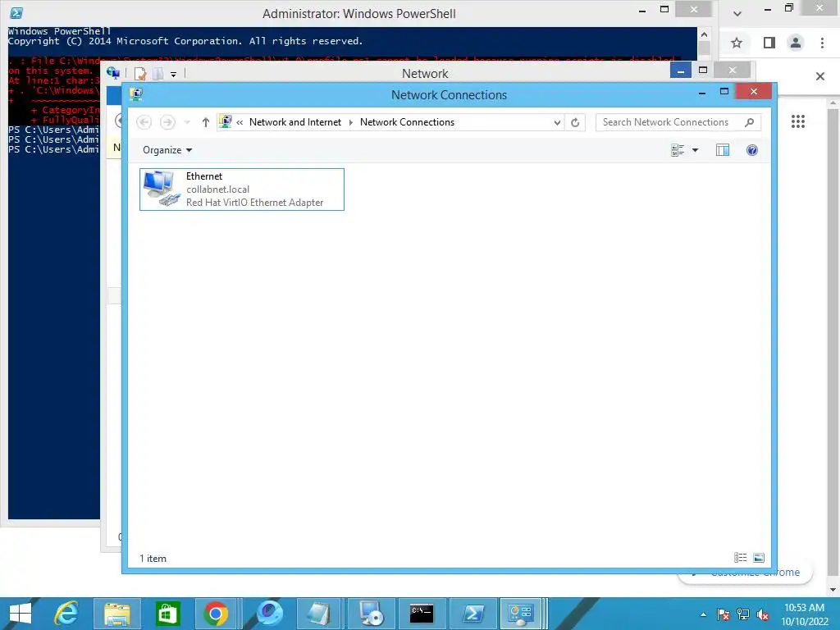The width and height of the screenshot is (840, 630).
Task: Expand the Network and Internet breadcrumb arrow
Action: click(x=351, y=123)
